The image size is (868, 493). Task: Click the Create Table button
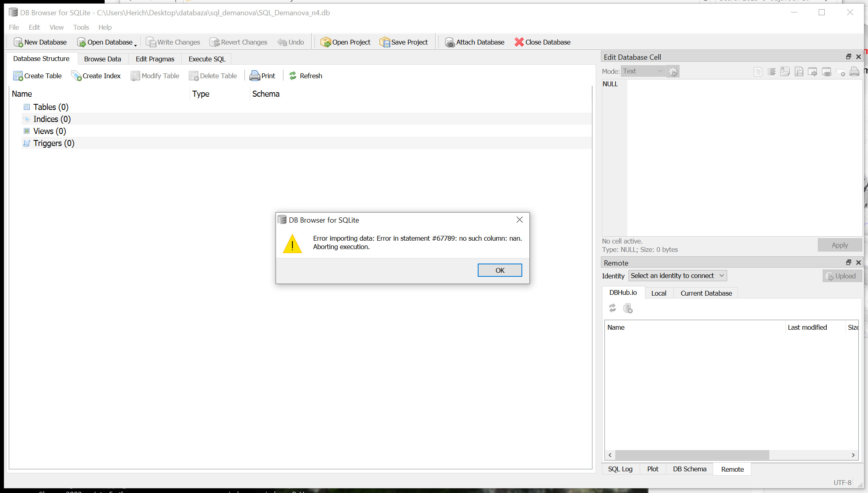[38, 76]
